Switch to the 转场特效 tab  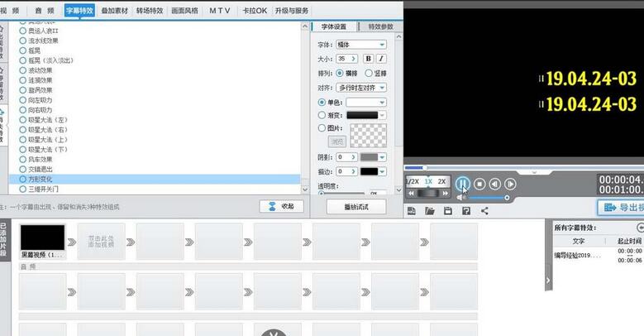150,11
